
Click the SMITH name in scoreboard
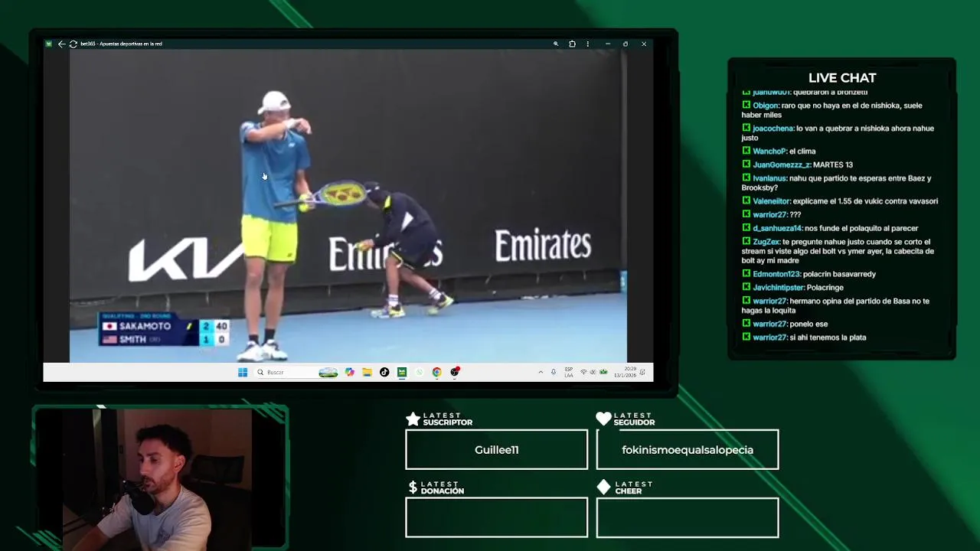132,339
